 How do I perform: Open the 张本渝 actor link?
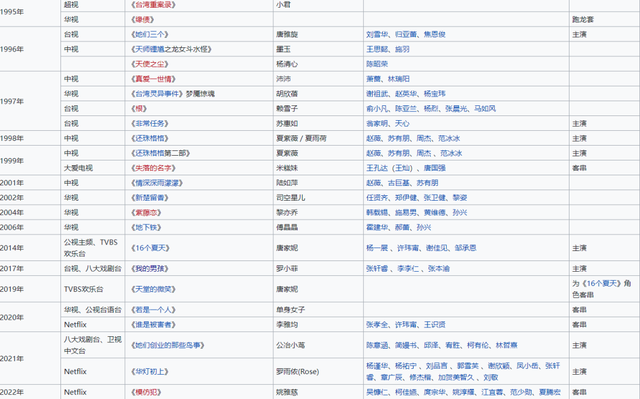click(x=439, y=269)
